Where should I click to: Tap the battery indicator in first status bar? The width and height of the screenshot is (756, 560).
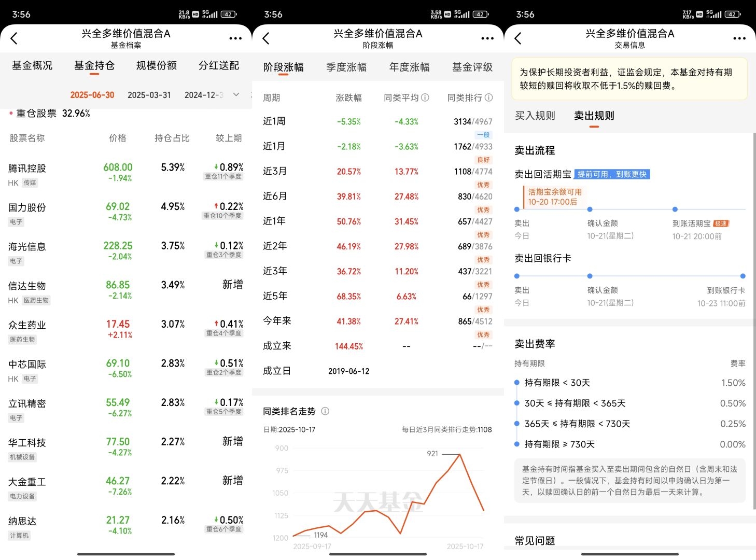[229, 14]
